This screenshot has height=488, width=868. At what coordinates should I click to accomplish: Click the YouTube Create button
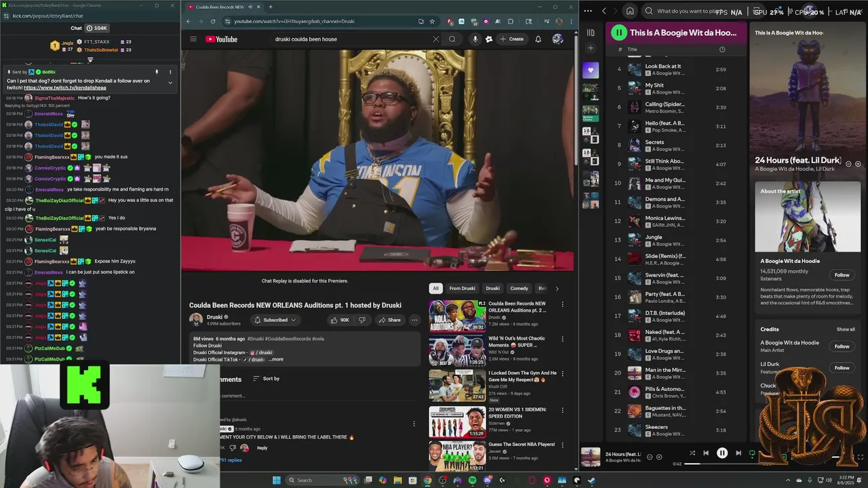(x=512, y=39)
